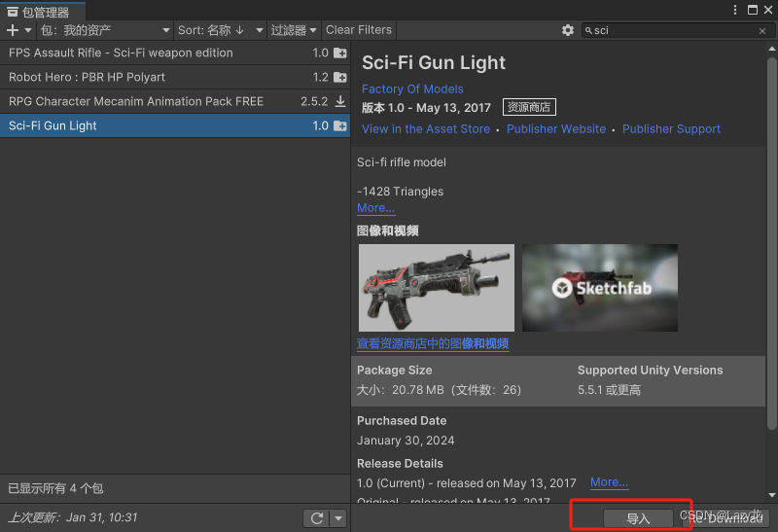
Task: Select RPG Character Mecanim Animation Pack FREE
Action: pos(175,101)
